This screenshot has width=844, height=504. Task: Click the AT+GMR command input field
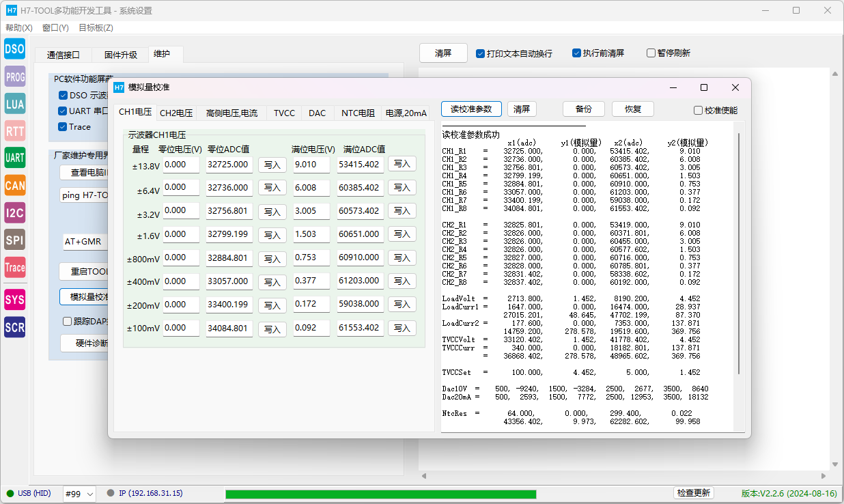point(85,242)
